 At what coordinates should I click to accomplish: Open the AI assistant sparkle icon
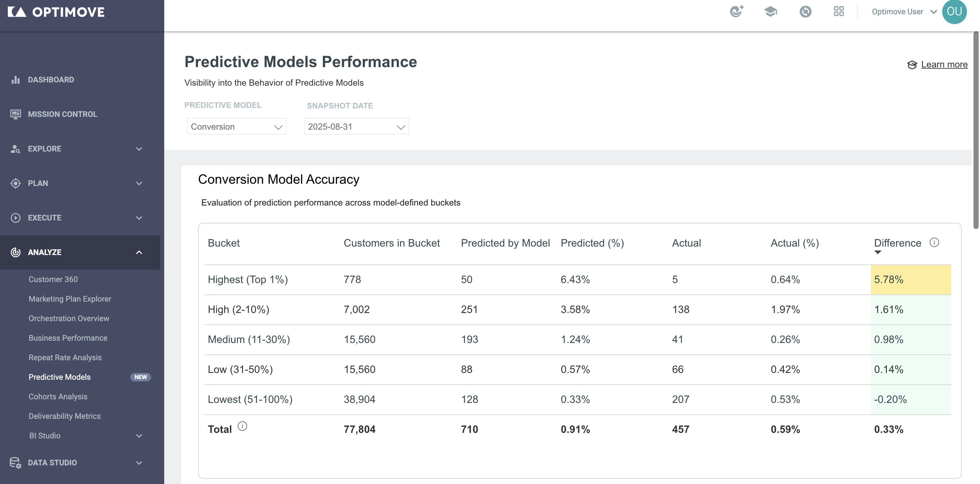(x=737, y=11)
